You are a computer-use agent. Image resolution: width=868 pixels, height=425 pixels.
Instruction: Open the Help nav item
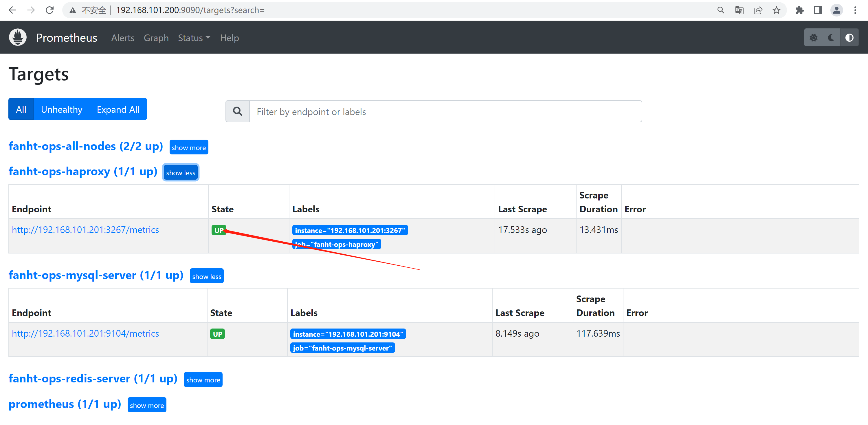230,38
